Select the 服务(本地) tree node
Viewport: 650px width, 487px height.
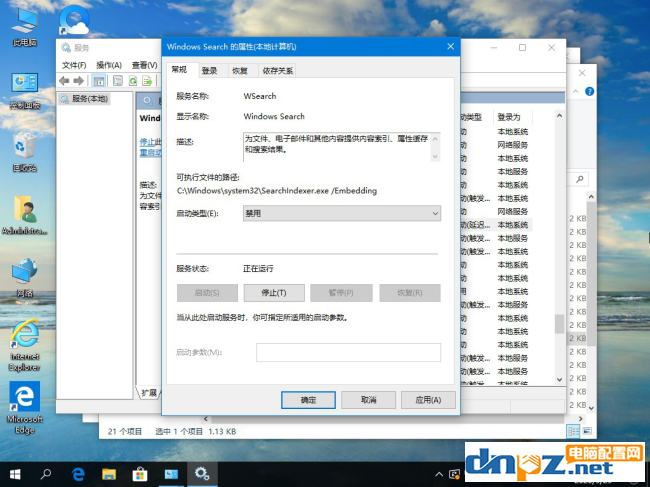85,99
